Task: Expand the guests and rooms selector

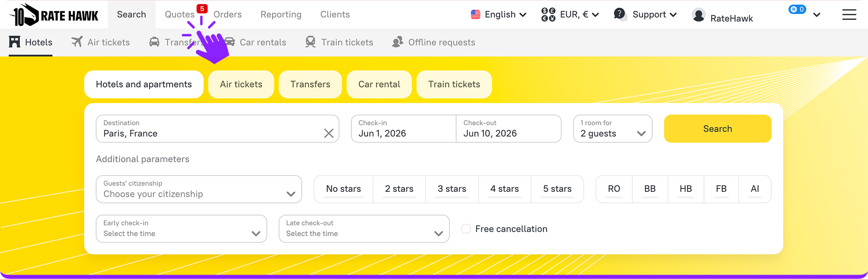Action: [612, 129]
